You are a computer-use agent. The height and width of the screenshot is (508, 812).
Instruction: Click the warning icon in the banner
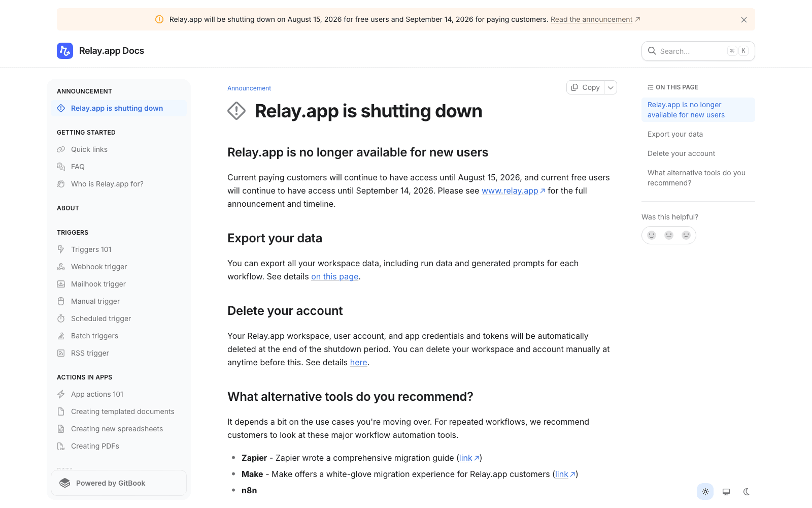coord(159,19)
